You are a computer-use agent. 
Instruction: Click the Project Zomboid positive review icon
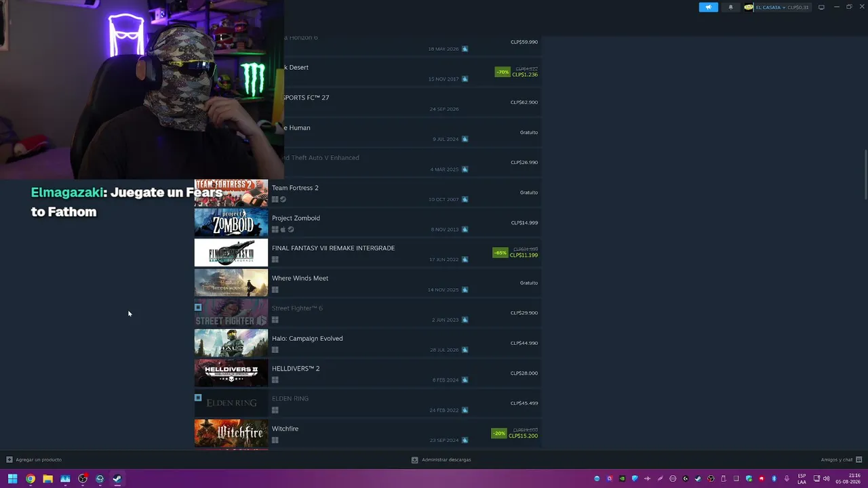coord(465,230)
